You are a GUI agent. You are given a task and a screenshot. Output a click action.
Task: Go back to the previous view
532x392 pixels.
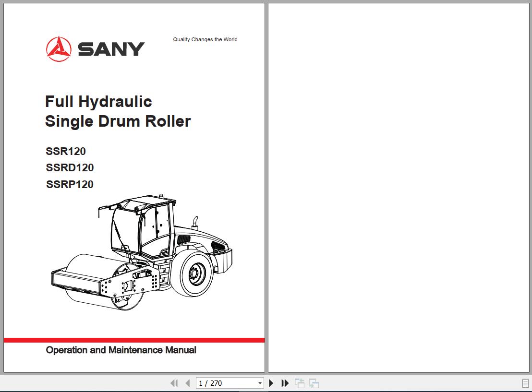pos(299,383)
